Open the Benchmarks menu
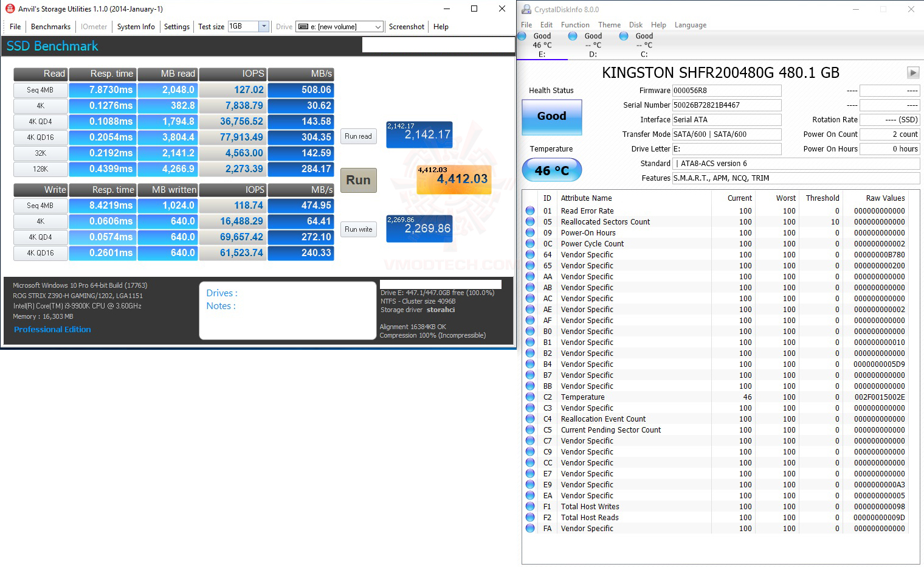924x567 pixels. coord(50,27)
